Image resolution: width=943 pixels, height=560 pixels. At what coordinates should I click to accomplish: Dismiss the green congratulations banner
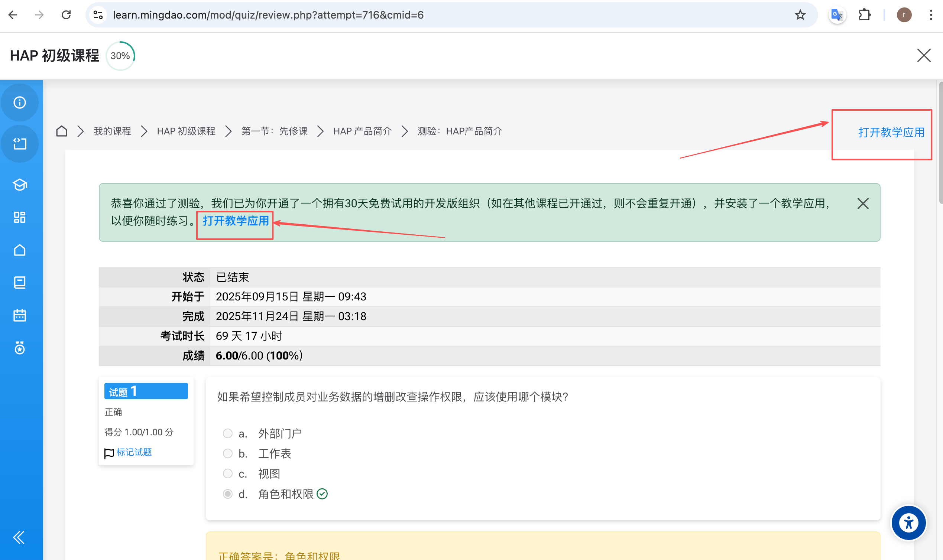pyautogui.click(x=863, y=204)
